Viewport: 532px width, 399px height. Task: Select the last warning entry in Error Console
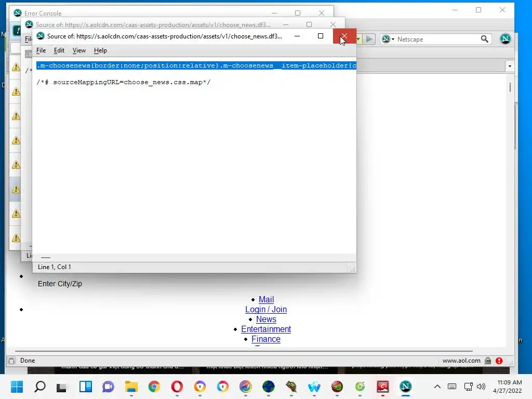(x=16, y=238)
